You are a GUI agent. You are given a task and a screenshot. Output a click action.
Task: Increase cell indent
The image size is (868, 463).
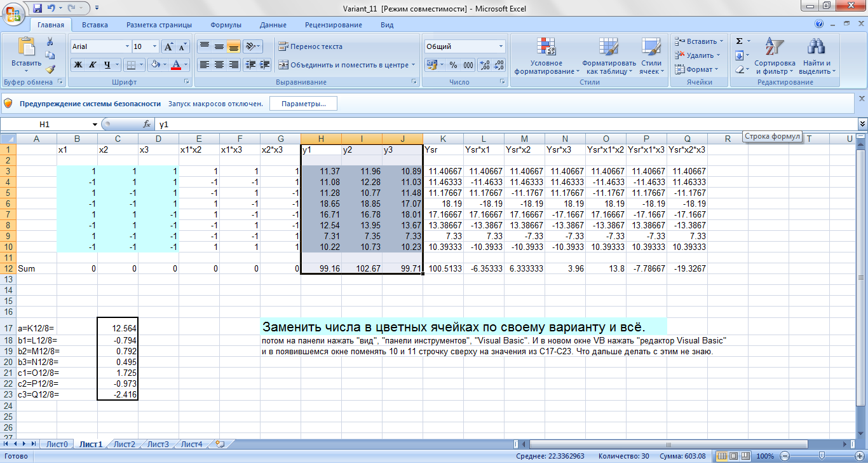tap(264, 65)
